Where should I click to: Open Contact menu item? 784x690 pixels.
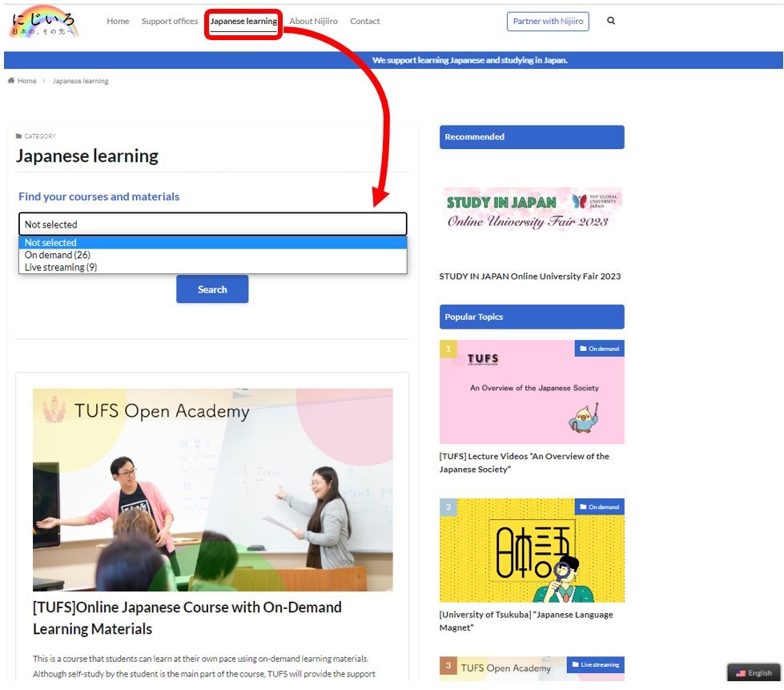tap(364, 21)
